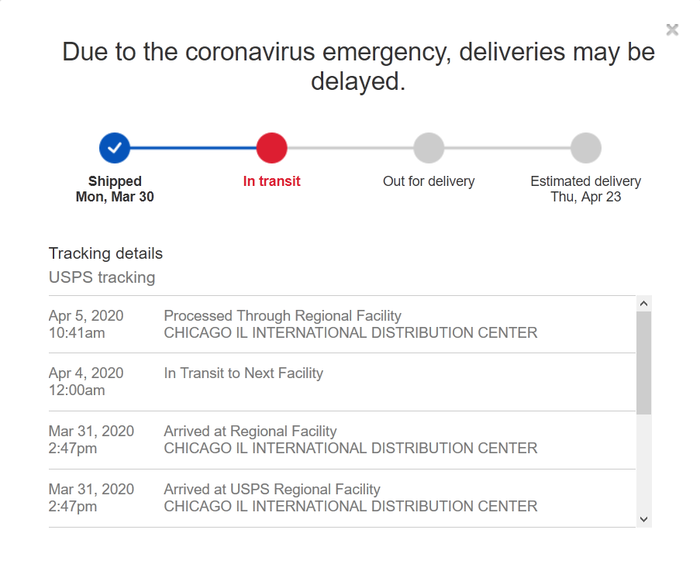
Task: Click the blue Shipped checkmark circle
Action: 115,148
